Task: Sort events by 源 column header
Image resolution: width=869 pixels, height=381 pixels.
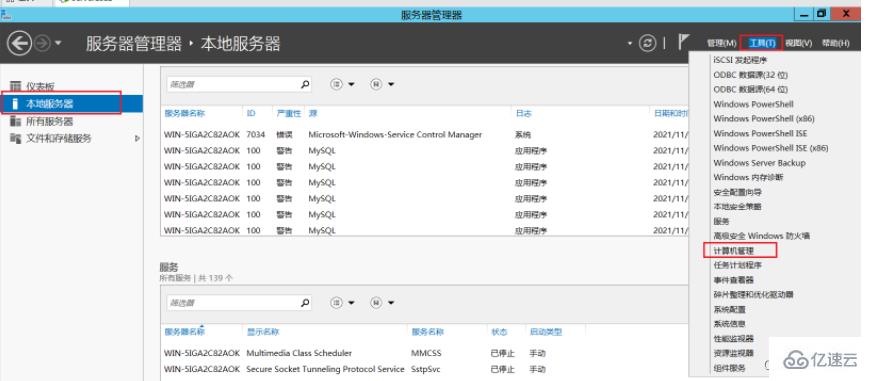Action: click(x=313, y=113)
